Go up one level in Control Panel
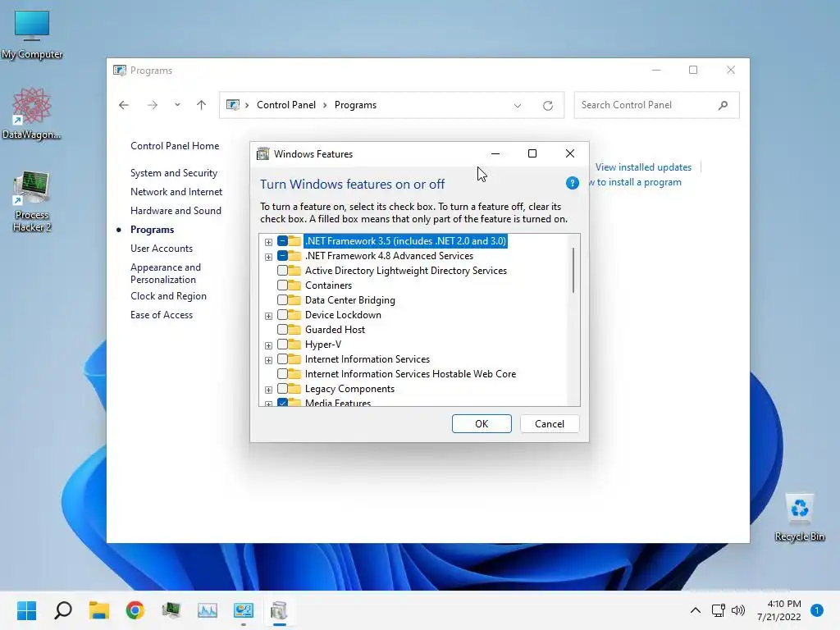 point(202,105)
